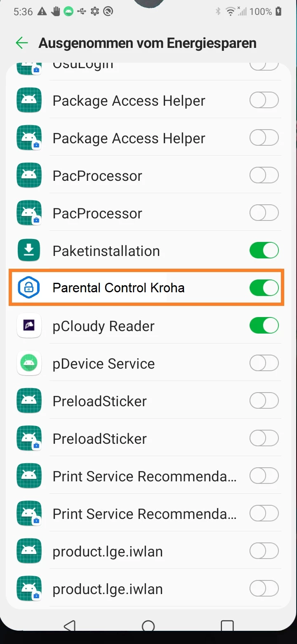
Task: Tap the pDevice Service android icon
Action: pos(29,363)
